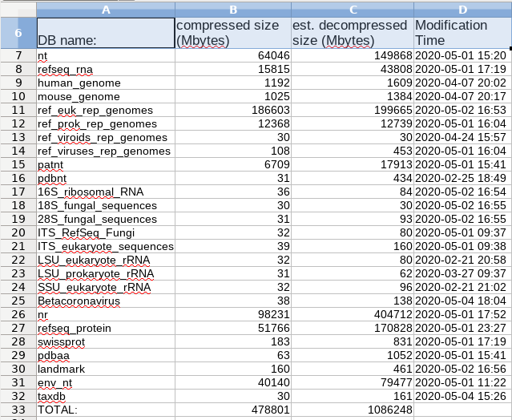This screenshot has width=512, height=420.
Task: Select column B header
Action: point(232,9)
